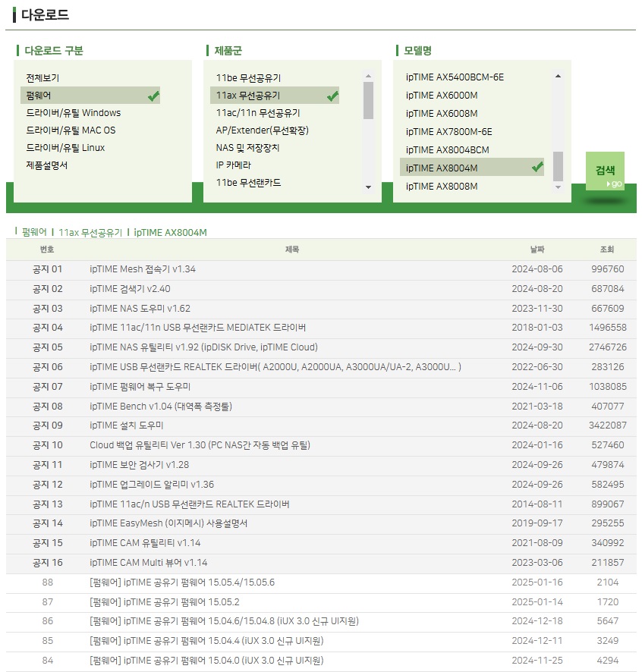Click the up arrow of the 모델명 list scrollbar
The height and width of the screenshot is (672, 642).
click(558, 76)
